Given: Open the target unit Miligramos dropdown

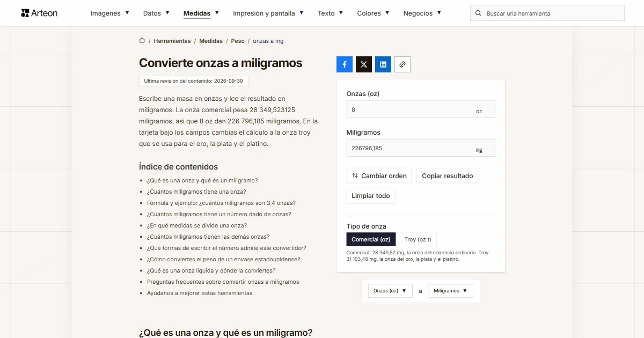Looking at the screenshot, I should pos(451,291).
